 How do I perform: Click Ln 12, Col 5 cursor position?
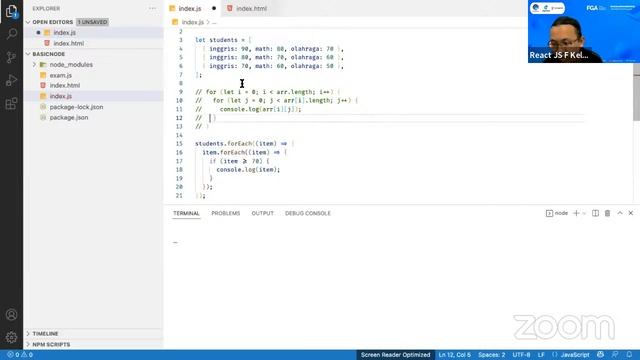coord(454,355)
